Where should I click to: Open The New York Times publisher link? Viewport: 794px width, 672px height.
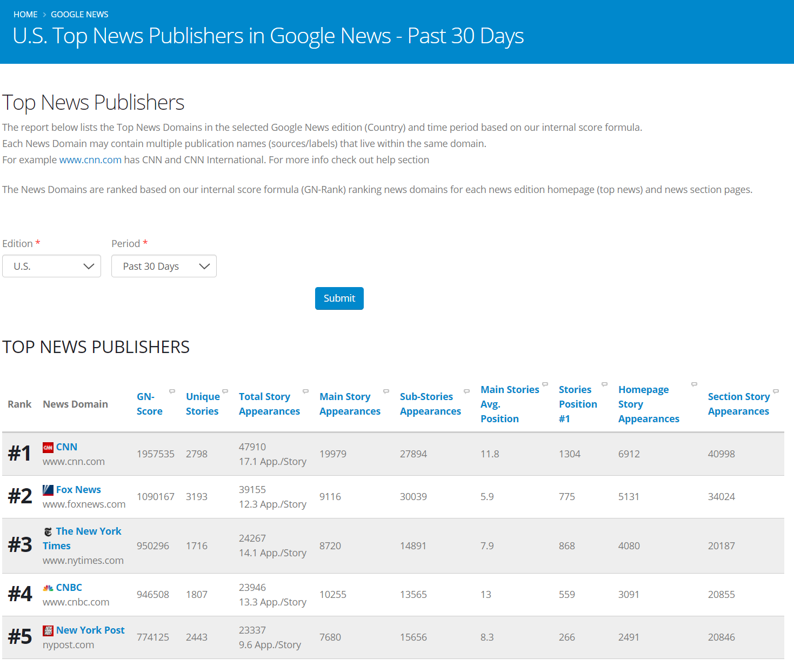[82, 538]
